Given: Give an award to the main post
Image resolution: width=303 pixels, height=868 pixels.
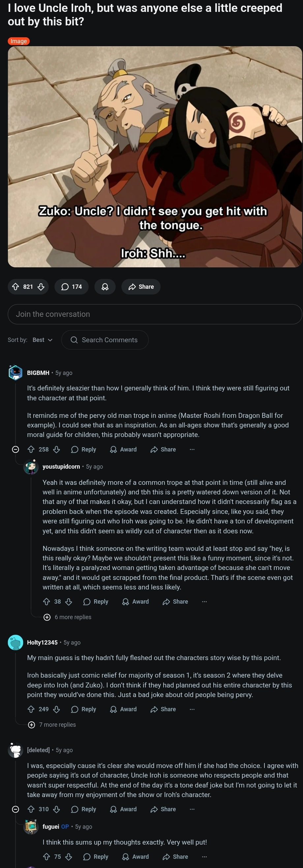Looking at the screenshot, I should 105,287.
